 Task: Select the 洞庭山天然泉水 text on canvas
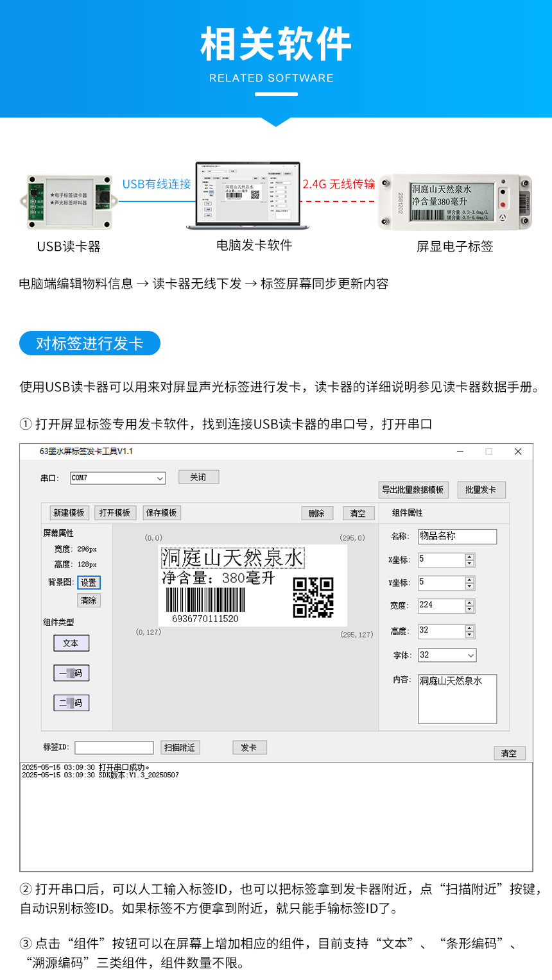tap(232, 558)
